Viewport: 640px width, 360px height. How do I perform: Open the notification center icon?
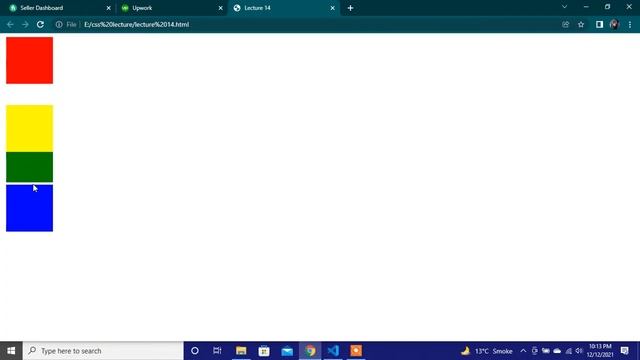(624, 351)
